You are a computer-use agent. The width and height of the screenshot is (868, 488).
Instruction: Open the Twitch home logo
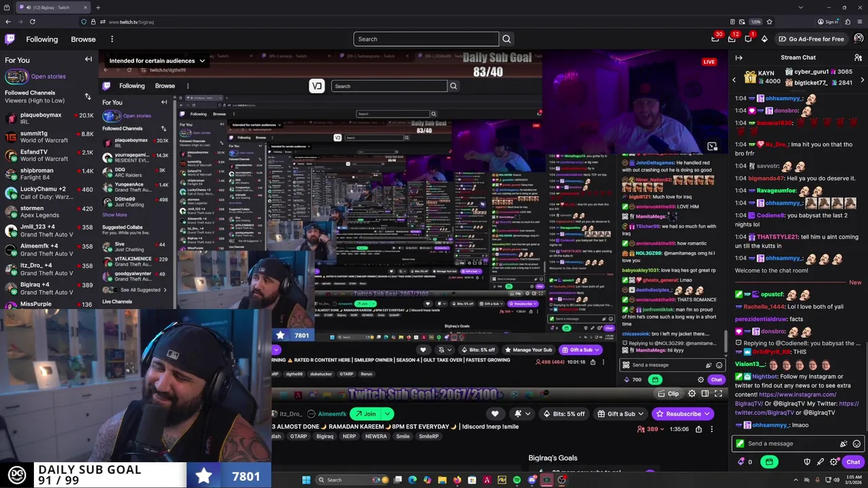(x=10, y=39)
